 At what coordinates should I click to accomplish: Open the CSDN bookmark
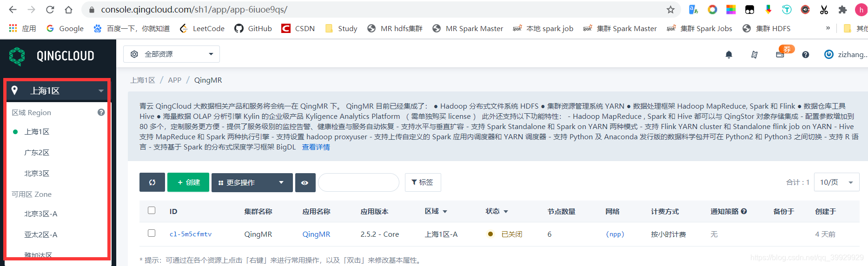pos(298,28)
